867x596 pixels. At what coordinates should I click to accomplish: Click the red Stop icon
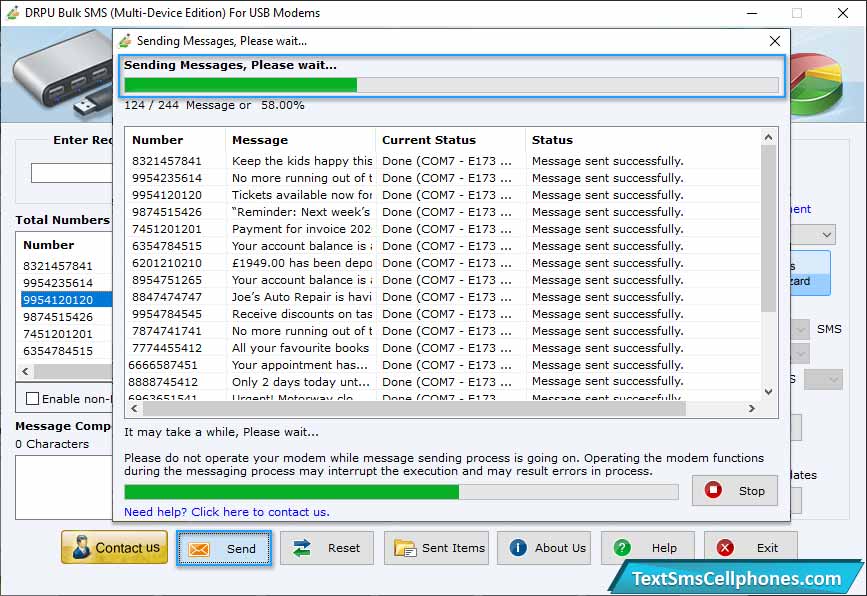click(713, 490)
